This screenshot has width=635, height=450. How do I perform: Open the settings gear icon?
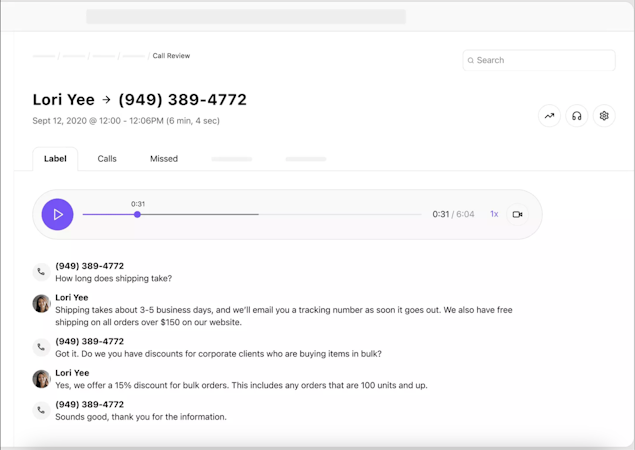604,116
